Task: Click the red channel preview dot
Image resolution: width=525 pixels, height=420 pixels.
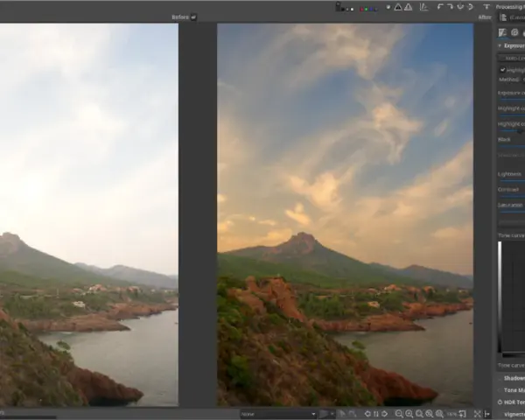Action: pyautogui.click(x=361, y=9)
